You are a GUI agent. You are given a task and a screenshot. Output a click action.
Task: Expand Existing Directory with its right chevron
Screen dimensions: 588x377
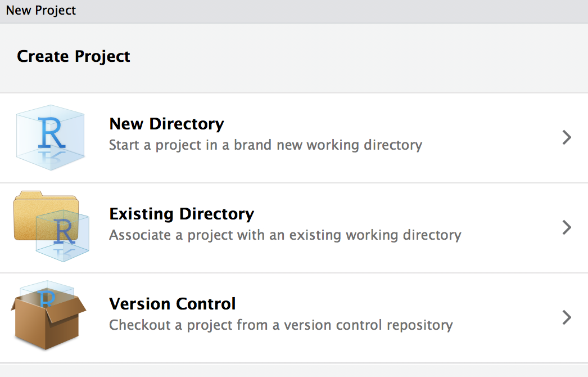[567, 227]
